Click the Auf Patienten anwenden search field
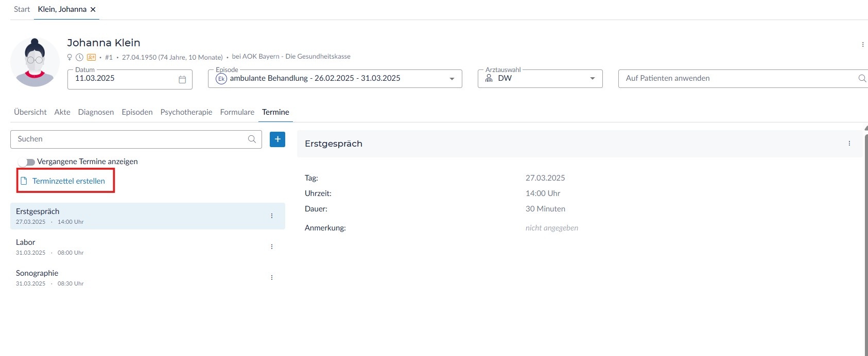 tap(736, 79)
